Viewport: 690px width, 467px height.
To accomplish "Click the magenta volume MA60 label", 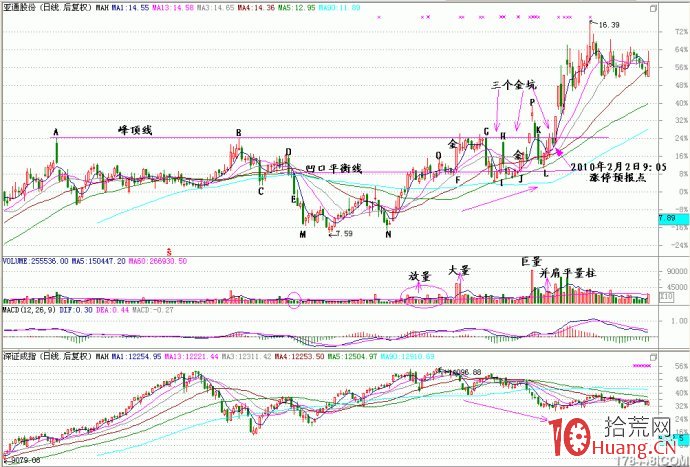I will pos(156,261).
